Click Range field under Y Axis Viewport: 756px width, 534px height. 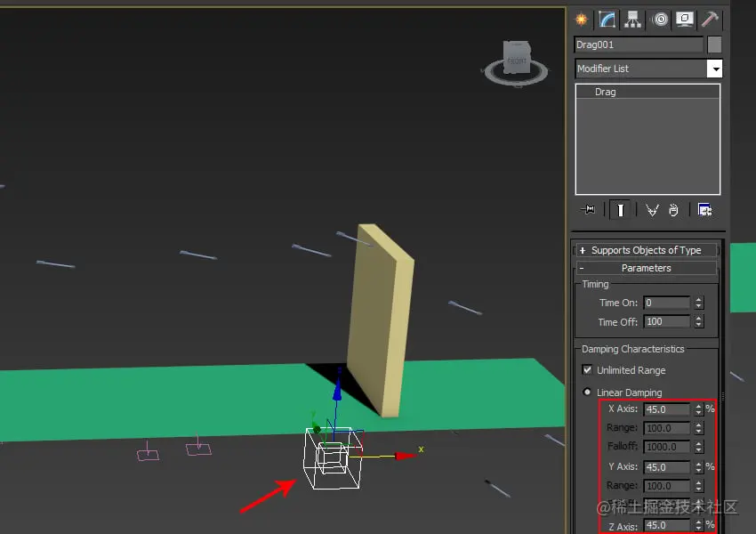coord(667,486)
